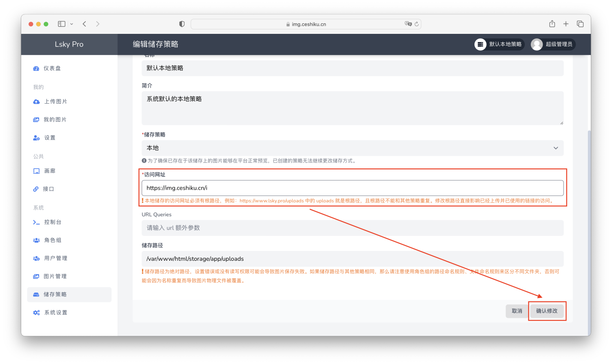Expand the 储存策略 dropdown showing 本地
Screen dimensions: 612x364
click(353, 148)
